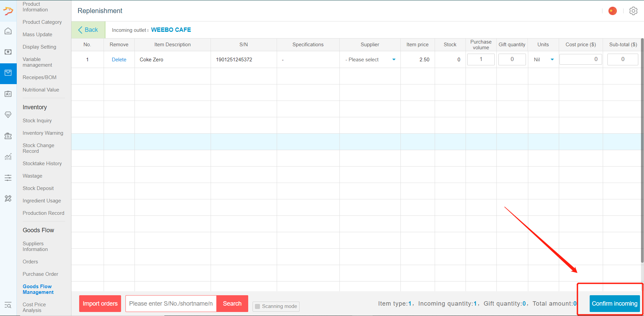Open Wastage in sidebar
This screenshot has width=644, height=316.
[33, 176]
